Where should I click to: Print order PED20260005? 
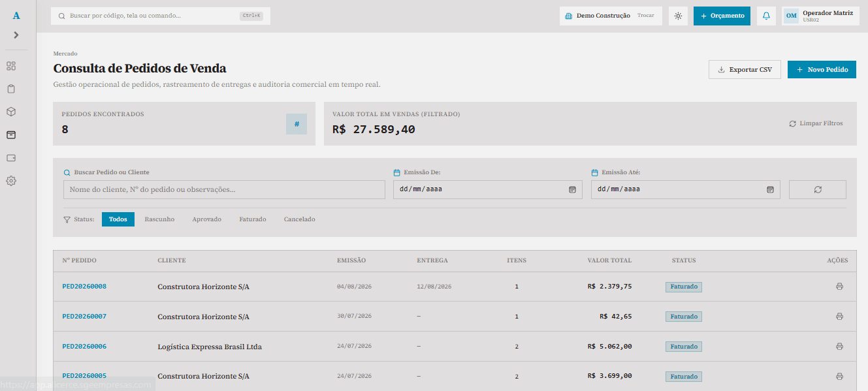click(839, 377)
